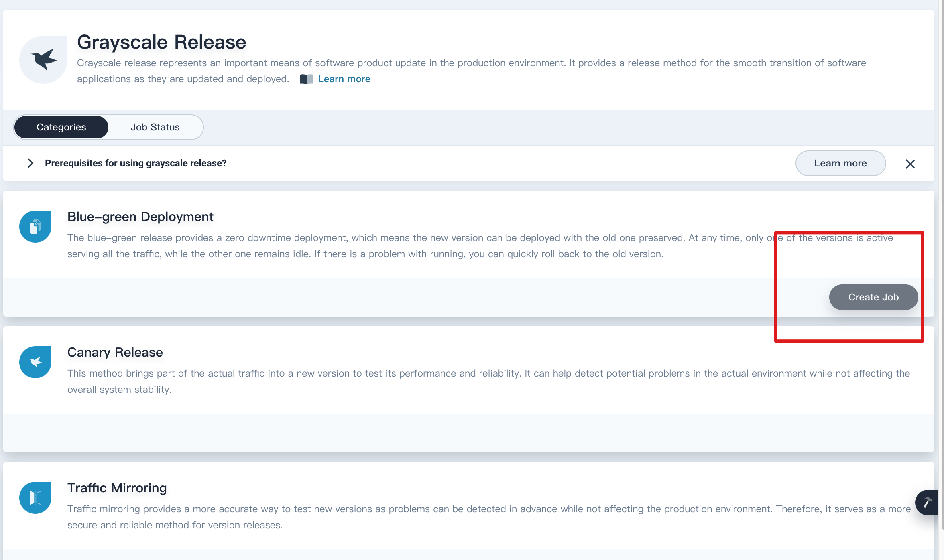
Task: Click the X to dismiss prerequisites banner
Action: (910, 164)
